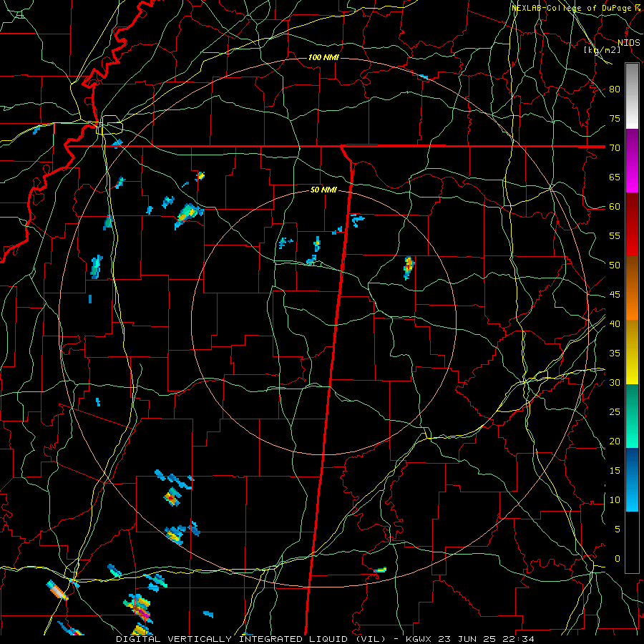Click the gray-white storm cell near the bottom-left corner
The image size is (644, 644).
click(x=58, y=591)
